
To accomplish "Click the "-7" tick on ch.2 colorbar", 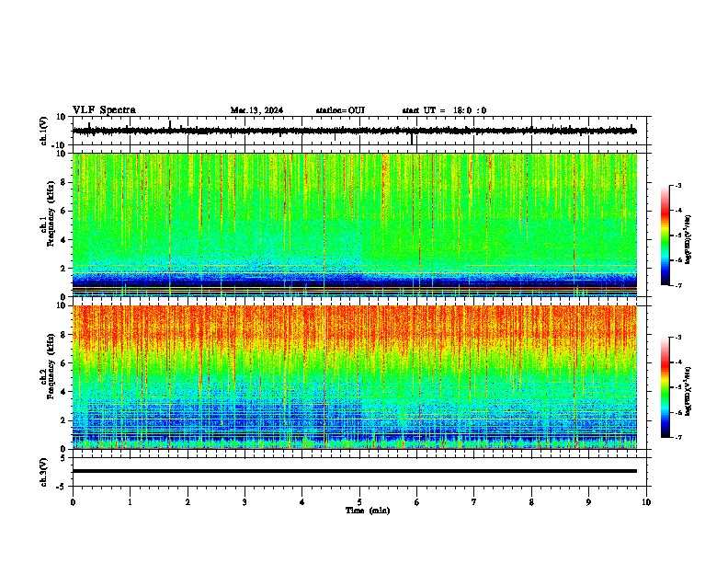I will pos(678,437).
